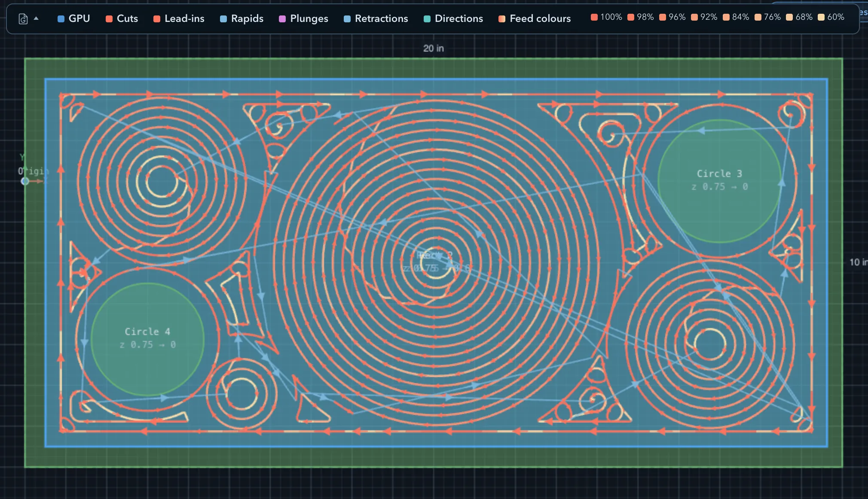Image resolution: width=868 pixels, height=499 pixels.
Task: Click the 'z 0.75 → 0' text under Circle 4
Action: click(147, 345)
